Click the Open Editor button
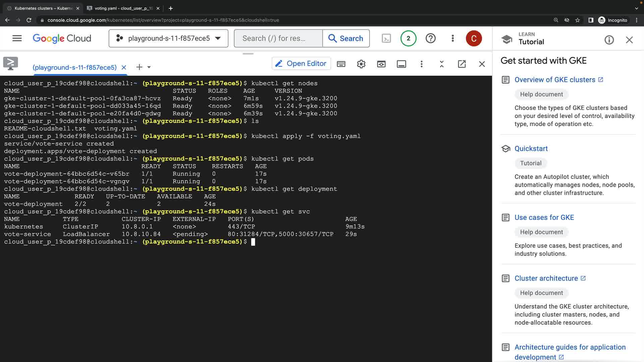This screenshot has width=644, height=362. [x=301, y=64]
